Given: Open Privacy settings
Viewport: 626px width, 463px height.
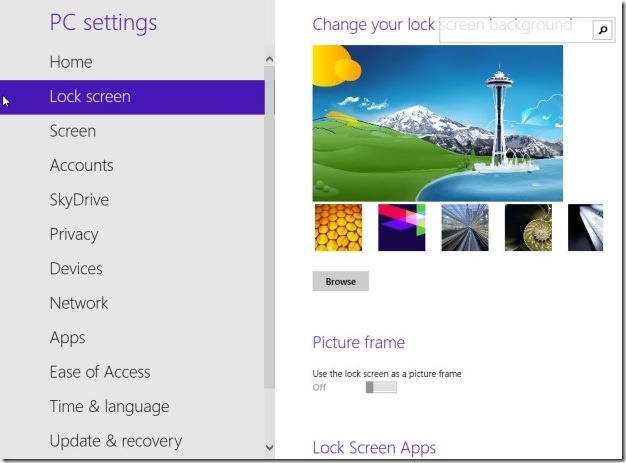Looking at the screenshot, I should tap(74, 234).
